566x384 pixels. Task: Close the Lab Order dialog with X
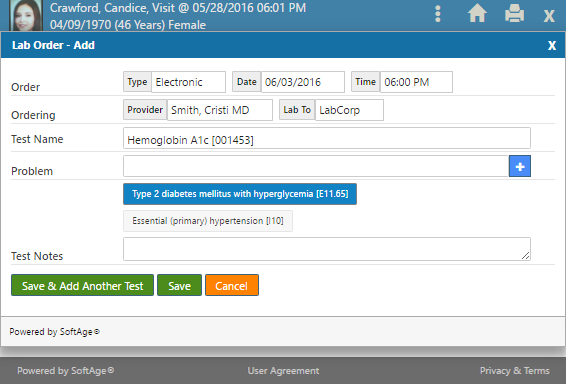(552, 45)
